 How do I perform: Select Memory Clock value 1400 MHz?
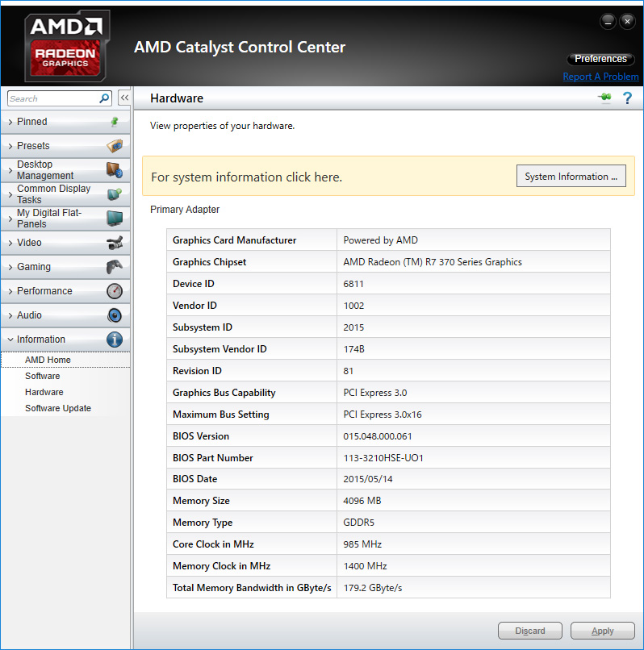point(474,566)
